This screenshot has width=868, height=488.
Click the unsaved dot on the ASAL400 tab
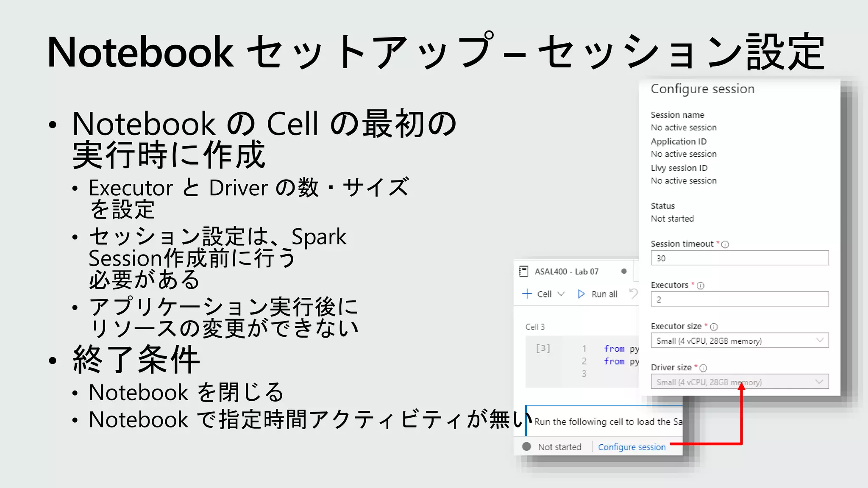point(624,271)
